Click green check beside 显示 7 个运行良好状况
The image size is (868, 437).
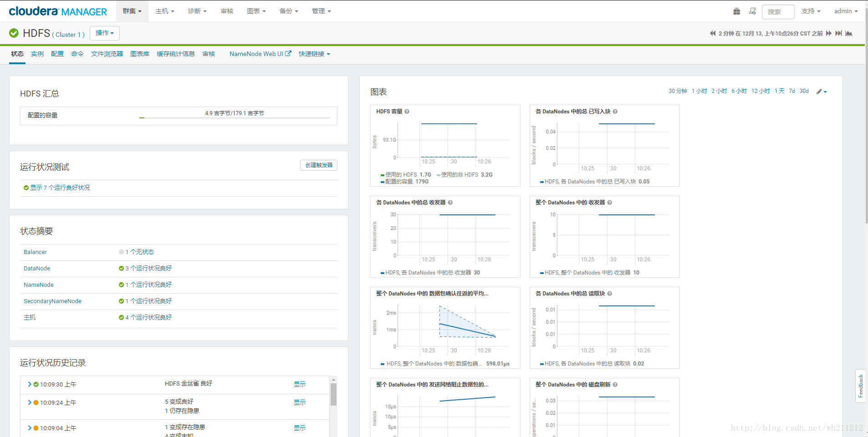26,188
